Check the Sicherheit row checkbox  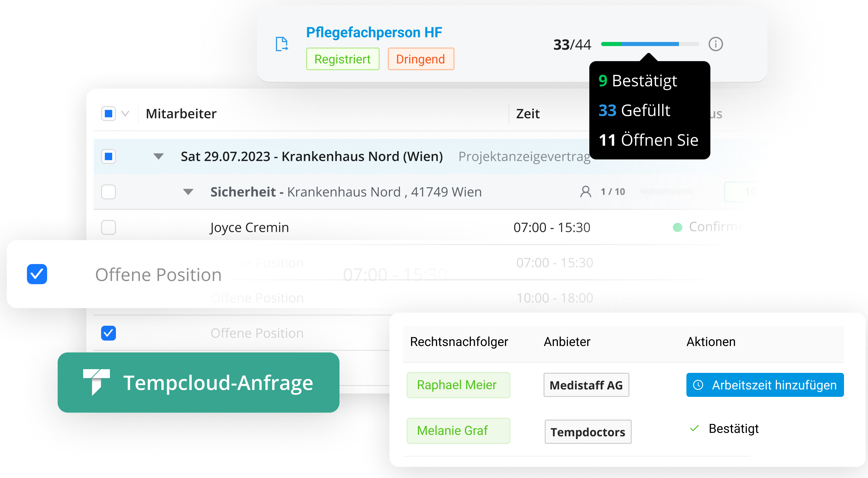pos(108,192)
